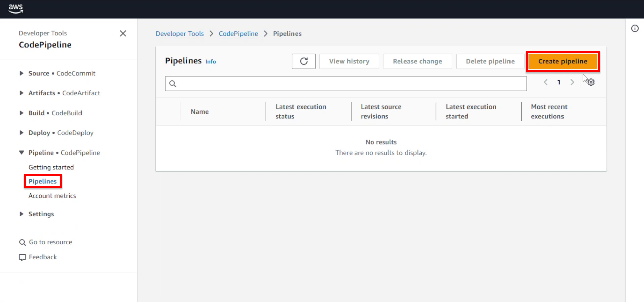Focus the pipelines search field
Screen dimensions: 644x302
[346, 84]
